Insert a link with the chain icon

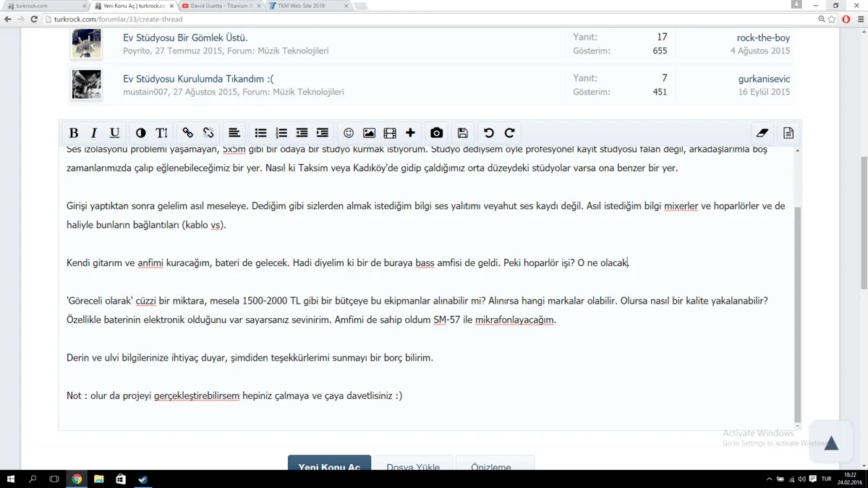187,133
